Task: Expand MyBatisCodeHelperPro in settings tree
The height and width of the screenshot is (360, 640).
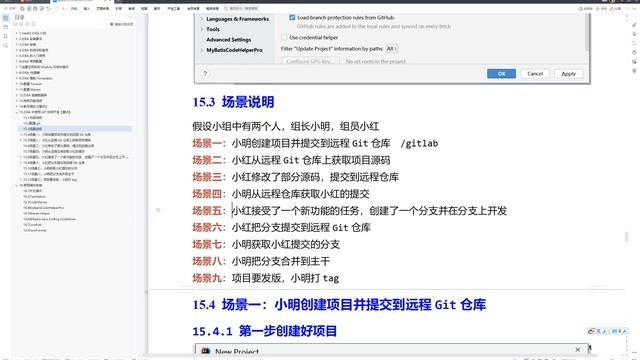Action: 202,50
